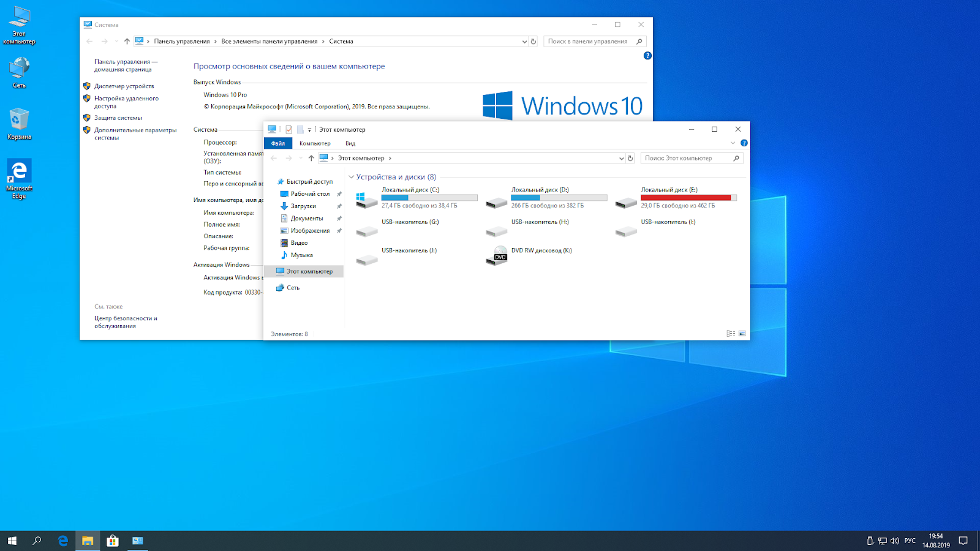Select Network desktop icon
This screenshot has width=980, height=551.
(x=19, y=73)
